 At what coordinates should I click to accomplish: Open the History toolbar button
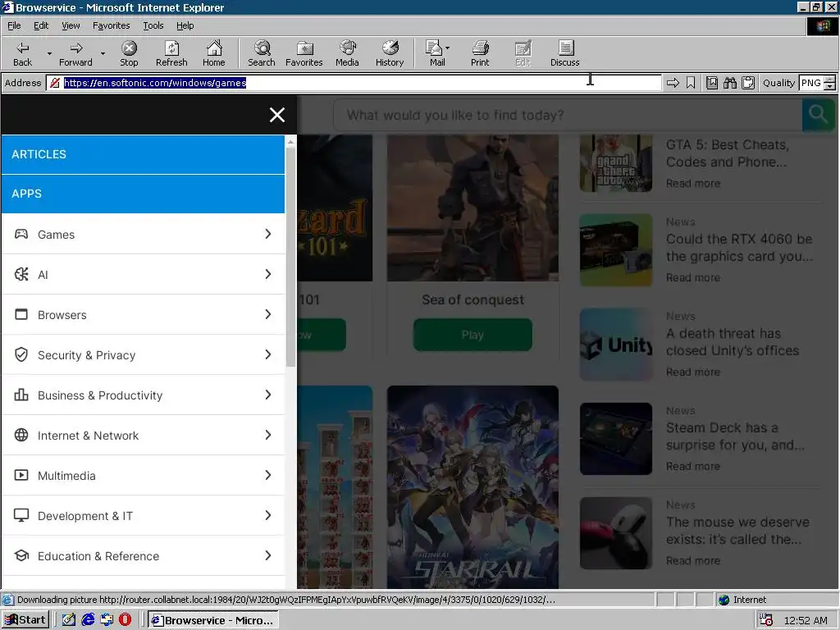click(x=390, y=53)
